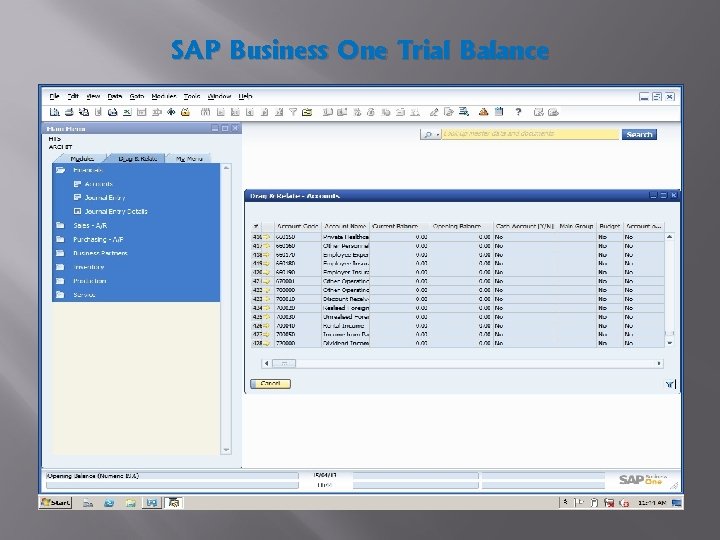Click link arrow for Rental Income row

coord(266,326)
